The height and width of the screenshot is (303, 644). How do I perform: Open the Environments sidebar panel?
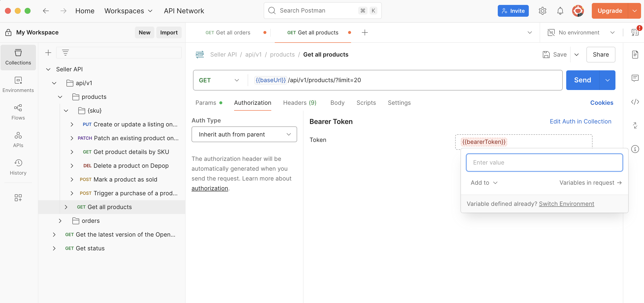pyautogui.click(x=18, y=85)
